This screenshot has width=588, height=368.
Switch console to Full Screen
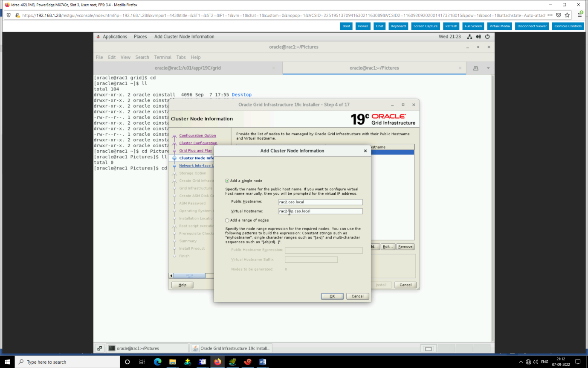pos(473,26)
